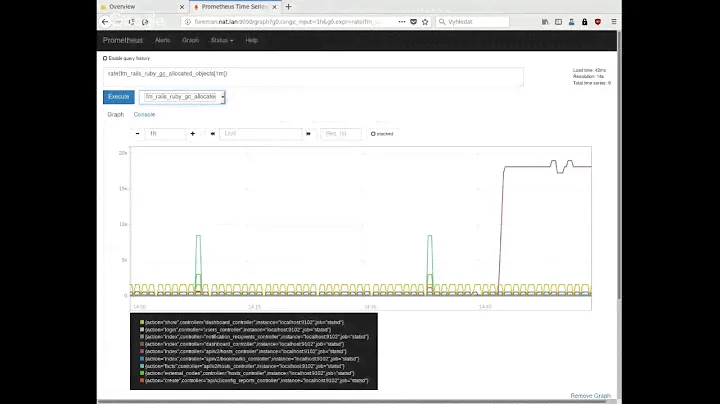Click the plus button to increase graph range

194,133
